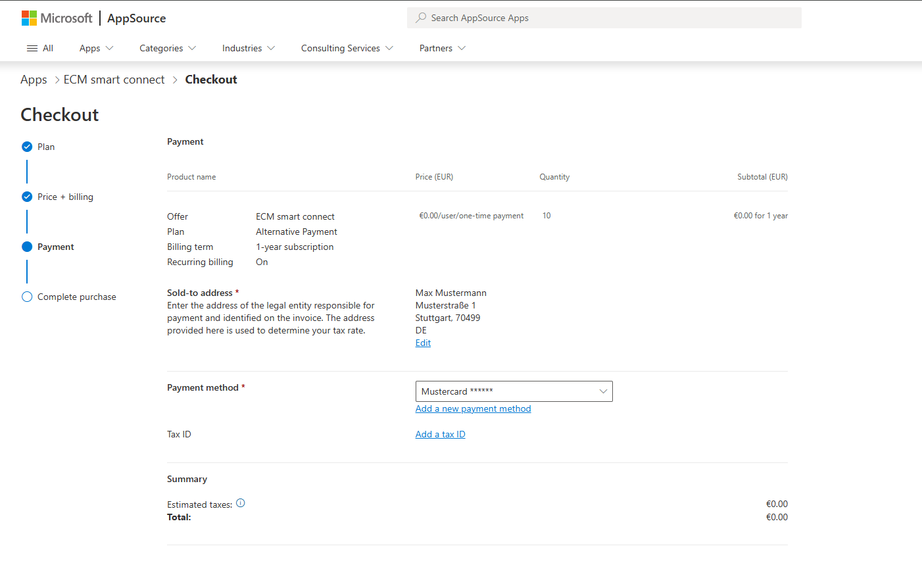Click the Sold-to address heading
This screenshot has width=922, height=588.
click(200, 293)
